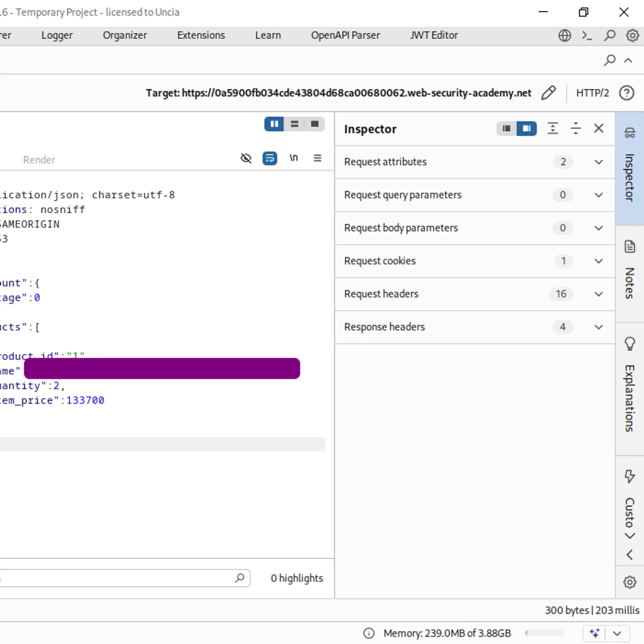Expand Request query parameters section
The height and width of the screenshot is (644, 644).
[x=475, y=195]
